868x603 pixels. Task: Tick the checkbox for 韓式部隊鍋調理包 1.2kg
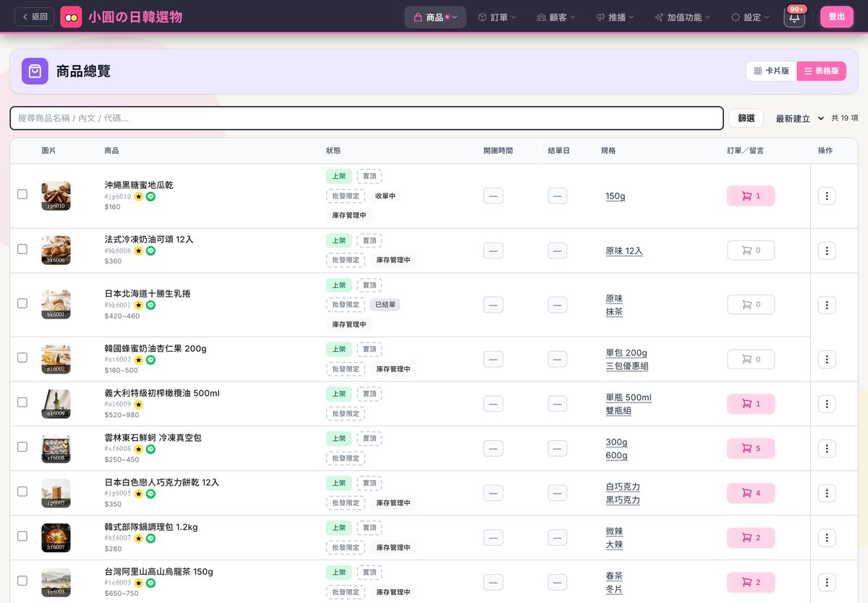pyautogui.click(x=22, y=536)
